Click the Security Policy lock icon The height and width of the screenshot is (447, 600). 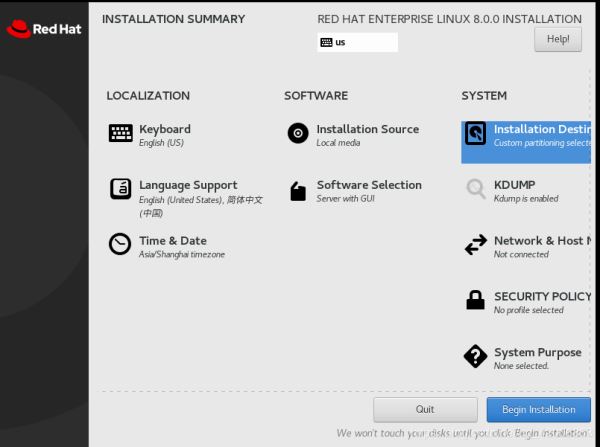[x=476, y=301]
